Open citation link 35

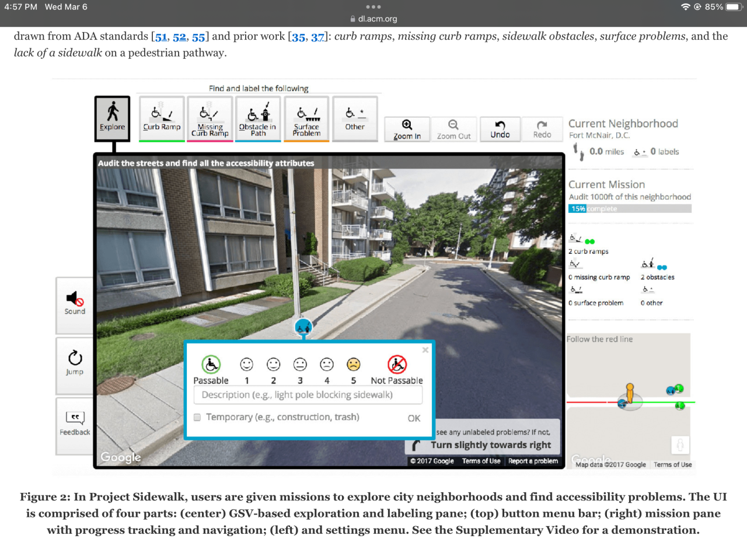(299, 37)
